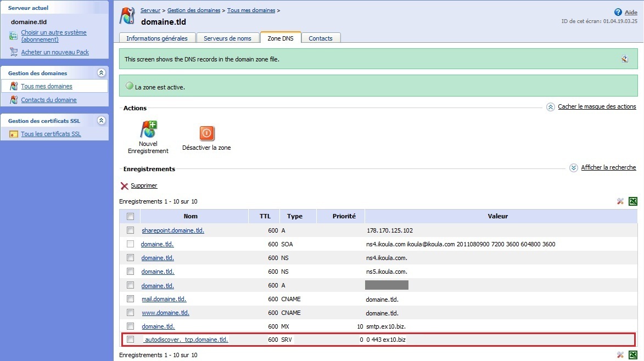This screenshot has width=644, height=361.
Task: Open the Serveurs de noms tab
Action: (228, 38)
